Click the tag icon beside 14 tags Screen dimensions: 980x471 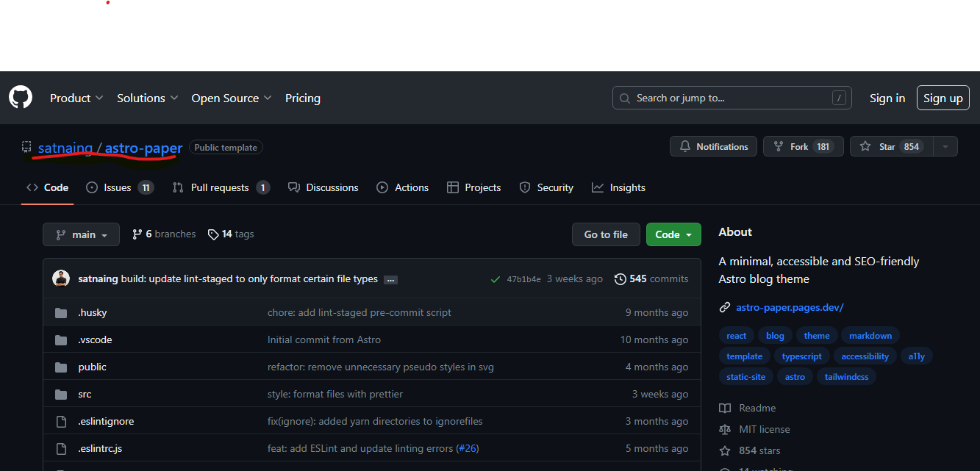[213, 234]
